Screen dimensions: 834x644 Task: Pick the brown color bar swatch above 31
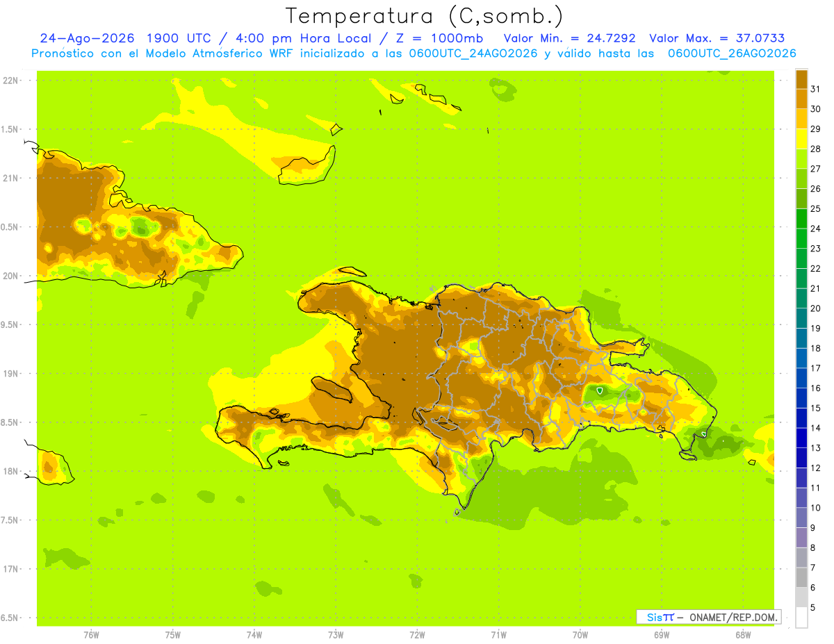pos(801,79)
